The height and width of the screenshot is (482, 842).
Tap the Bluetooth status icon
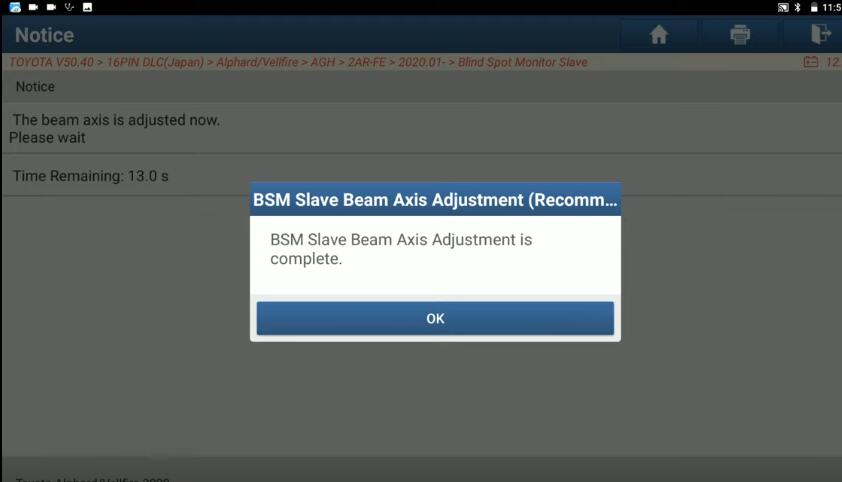coord(797,8)
